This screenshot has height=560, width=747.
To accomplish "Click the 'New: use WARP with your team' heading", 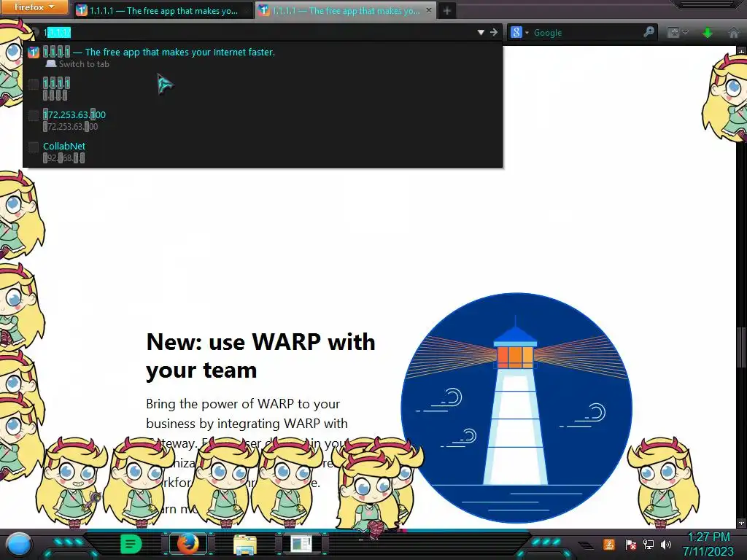I will 260,356.
